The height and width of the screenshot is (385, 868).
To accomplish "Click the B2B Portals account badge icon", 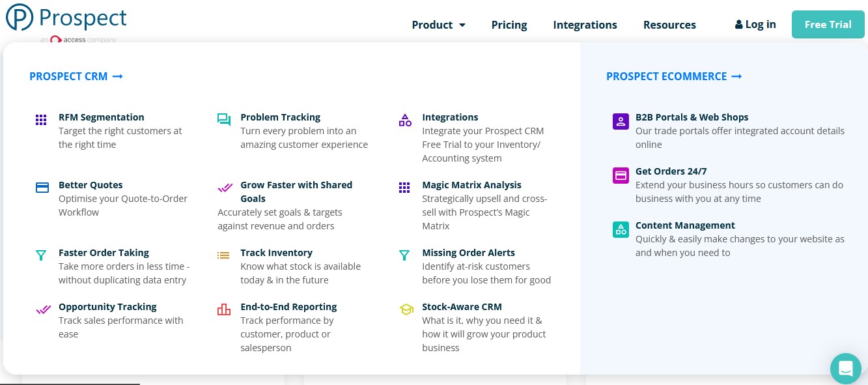I will click(x=621, y=121).
